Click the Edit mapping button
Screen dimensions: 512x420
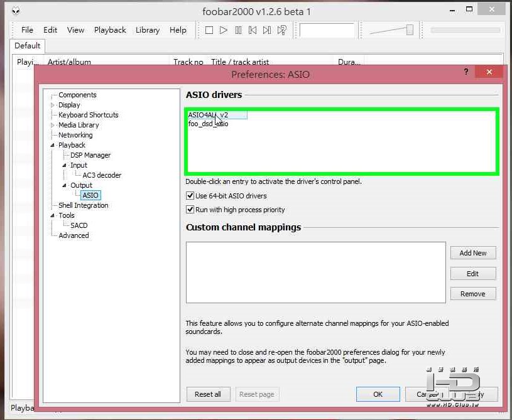click(x=473, y=274)
